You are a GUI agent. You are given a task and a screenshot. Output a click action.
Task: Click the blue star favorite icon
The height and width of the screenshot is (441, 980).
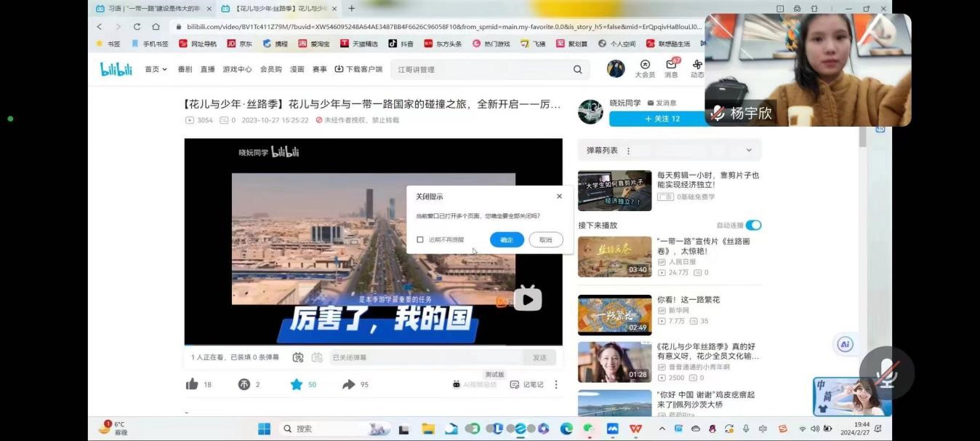(x=297, y=384)
